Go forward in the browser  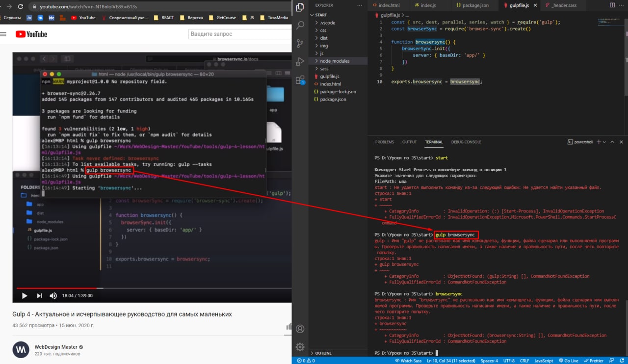(8, 7)
